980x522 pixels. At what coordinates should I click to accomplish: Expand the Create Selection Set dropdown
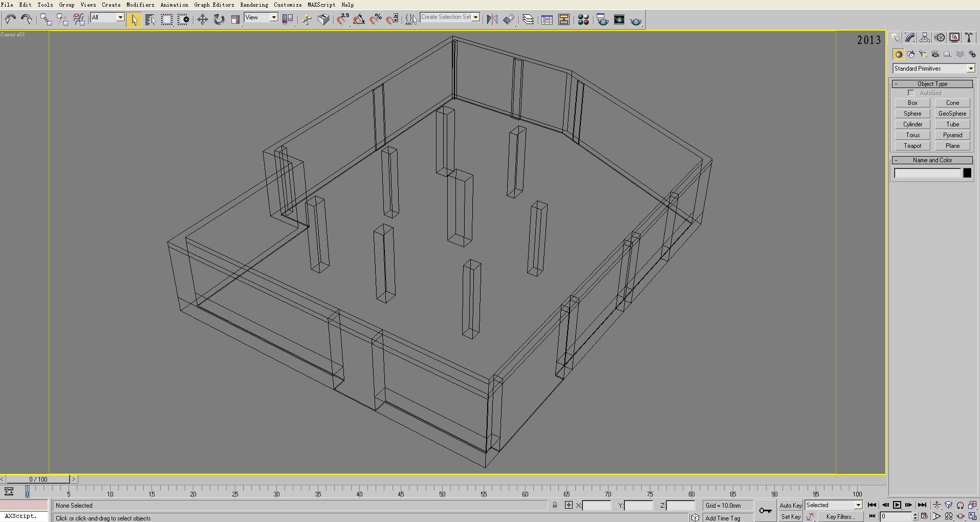(475, 17)
